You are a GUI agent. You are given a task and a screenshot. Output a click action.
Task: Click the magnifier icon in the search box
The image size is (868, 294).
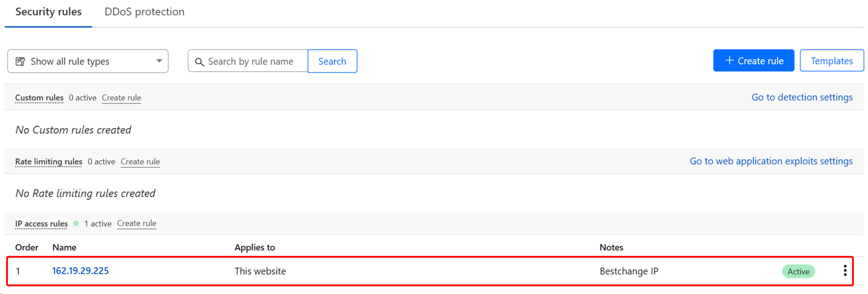click(x=199, y=62)
